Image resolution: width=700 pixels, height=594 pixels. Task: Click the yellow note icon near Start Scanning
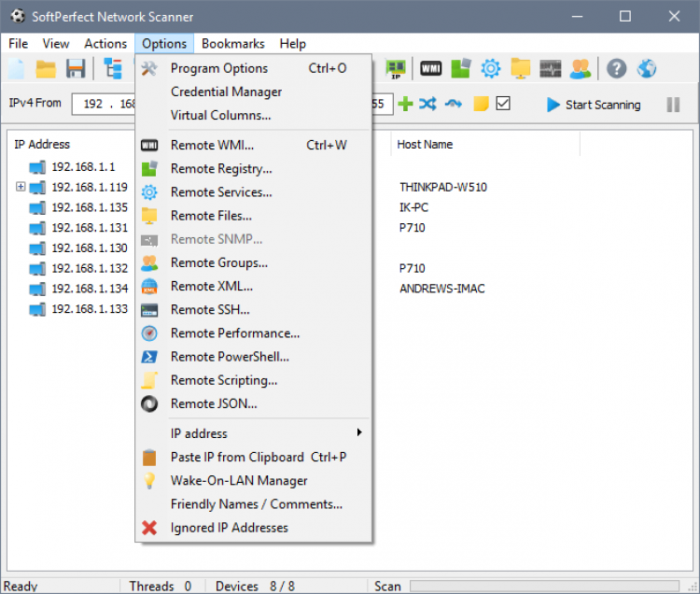[x=481, y=104]
